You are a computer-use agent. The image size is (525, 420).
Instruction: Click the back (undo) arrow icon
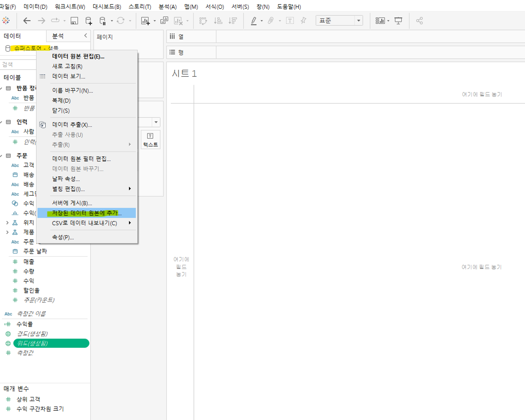tap(27, 20)
